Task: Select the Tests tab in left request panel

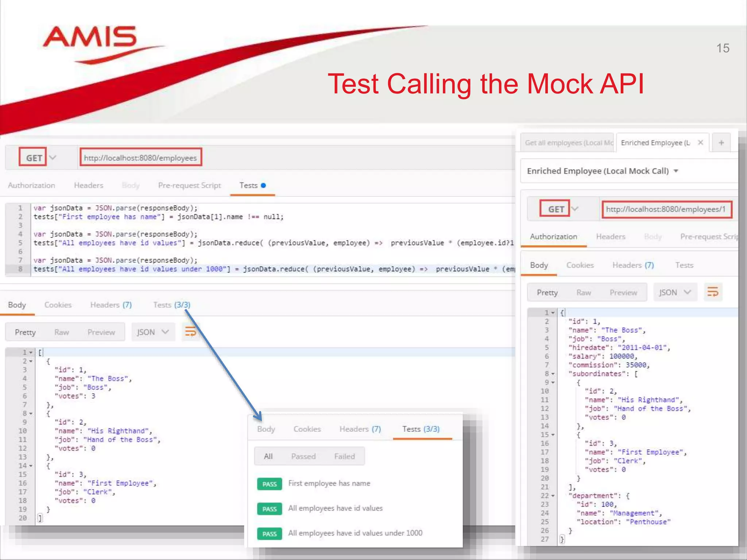Action: point(252,185)
